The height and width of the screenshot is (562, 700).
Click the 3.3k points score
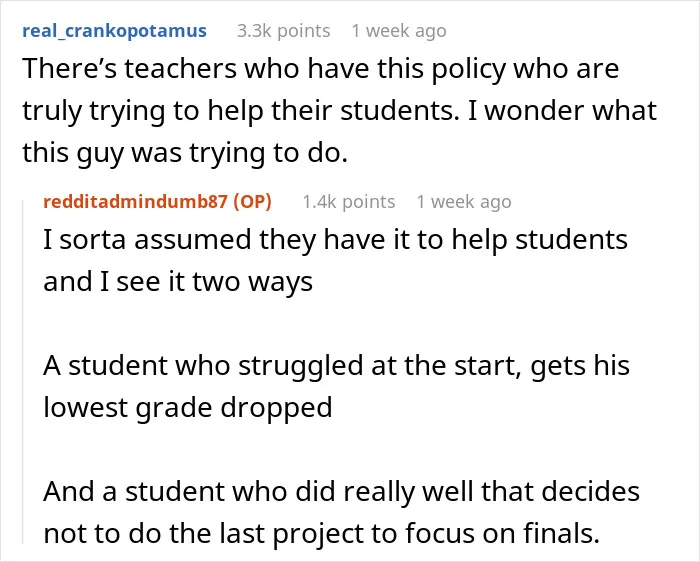click(x=283, y=31)
